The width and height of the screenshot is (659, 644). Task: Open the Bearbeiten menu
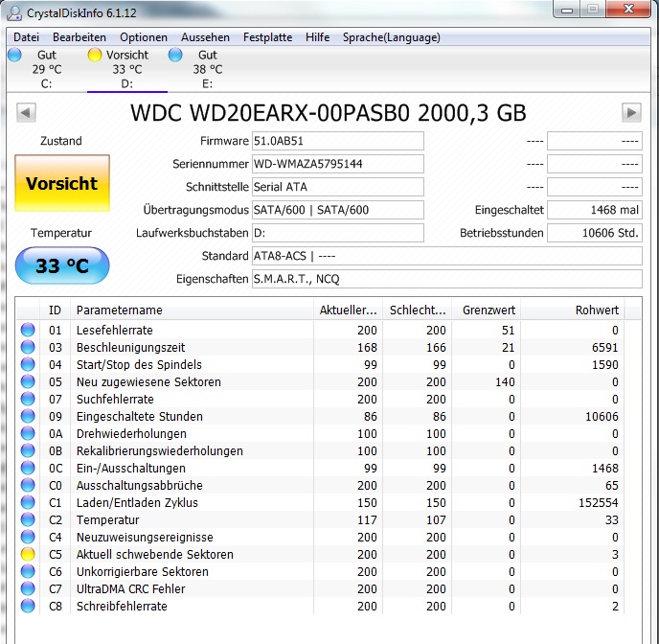80,37
